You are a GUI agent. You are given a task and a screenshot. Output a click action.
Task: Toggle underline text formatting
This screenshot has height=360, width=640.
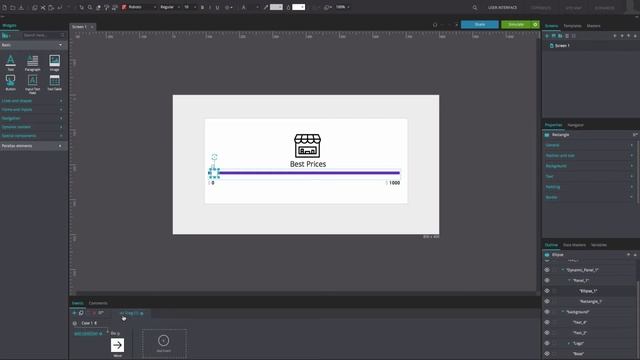217,7
